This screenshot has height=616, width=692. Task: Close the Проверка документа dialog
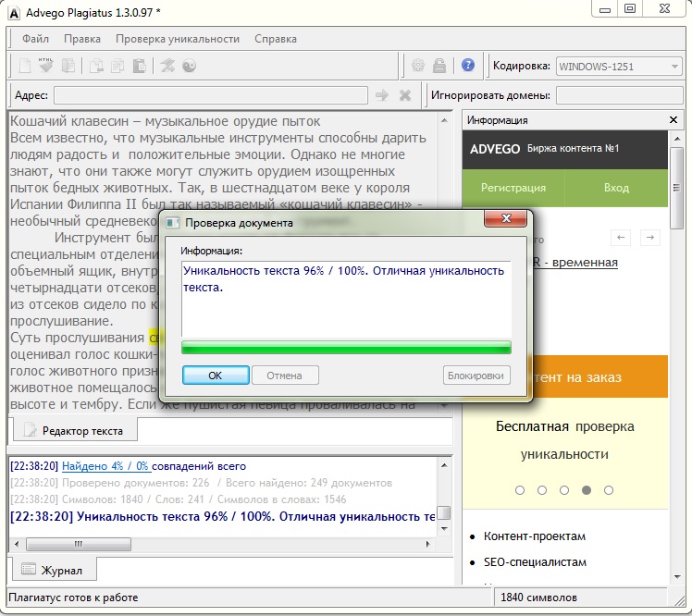pyautogui.click(x=506, y=218)
